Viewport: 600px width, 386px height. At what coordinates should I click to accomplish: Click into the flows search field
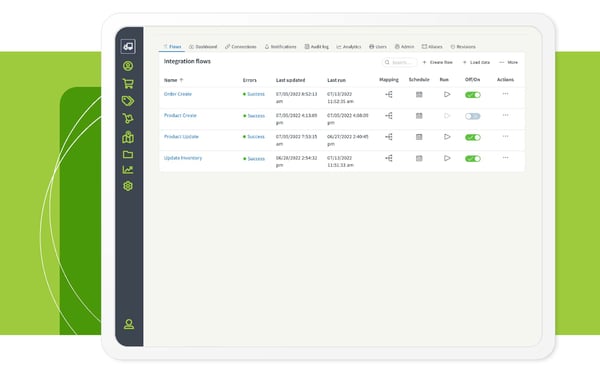399,62
